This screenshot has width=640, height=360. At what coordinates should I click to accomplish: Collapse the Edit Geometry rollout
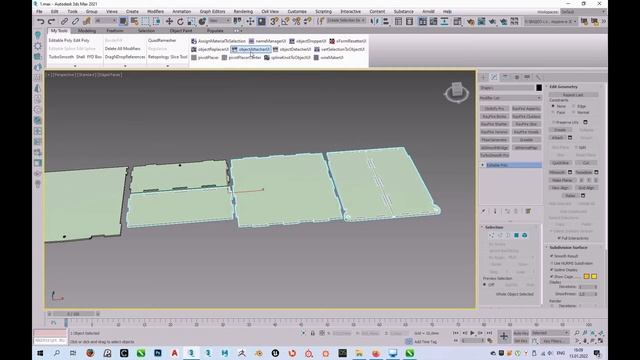click(x=563, y=87)
